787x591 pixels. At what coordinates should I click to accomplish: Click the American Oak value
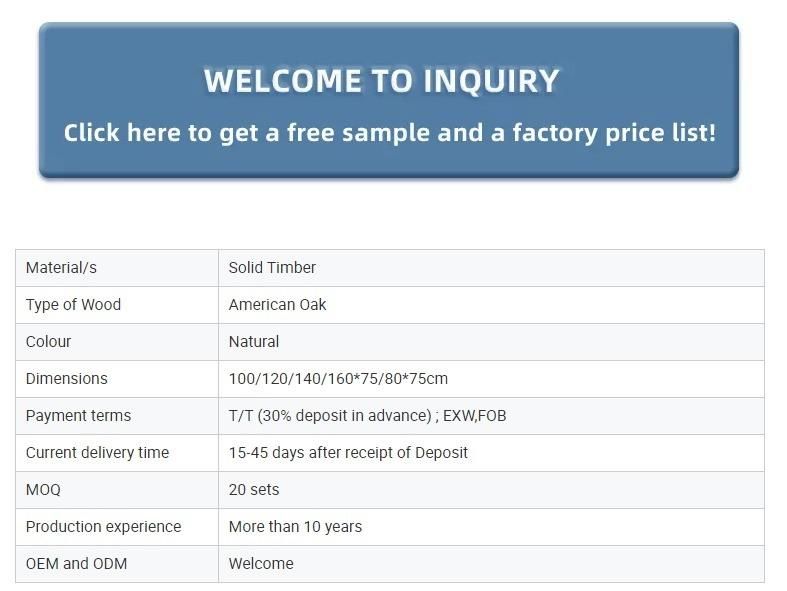click(x=277, y=305)
